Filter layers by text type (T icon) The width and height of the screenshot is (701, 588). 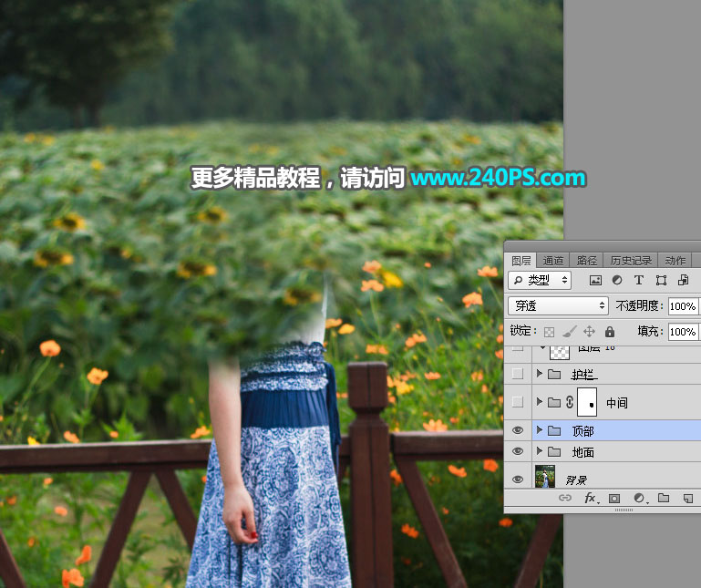point(639,281)
